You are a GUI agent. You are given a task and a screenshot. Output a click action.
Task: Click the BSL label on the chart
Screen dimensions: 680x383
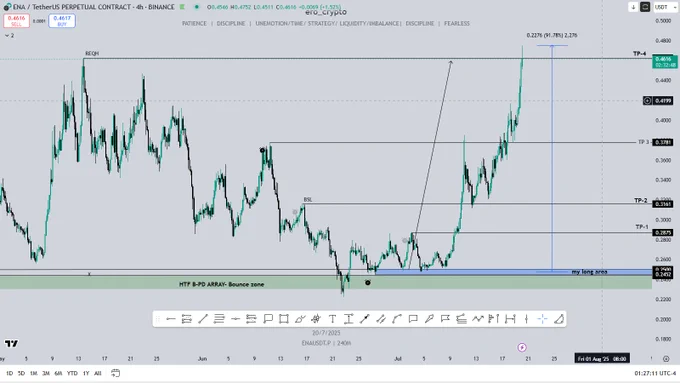click(307, 200)
